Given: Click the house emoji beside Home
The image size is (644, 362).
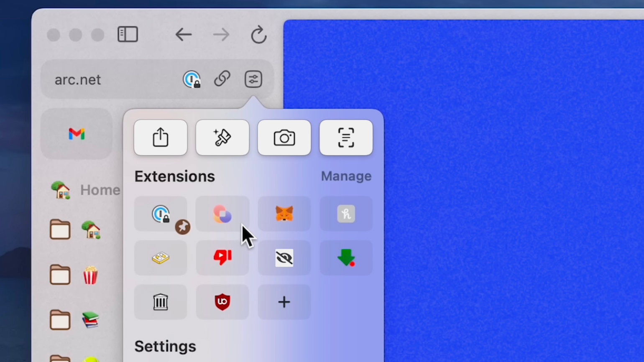Looking at the screenshot, I should pyautogui.click(x=61, y=190).
